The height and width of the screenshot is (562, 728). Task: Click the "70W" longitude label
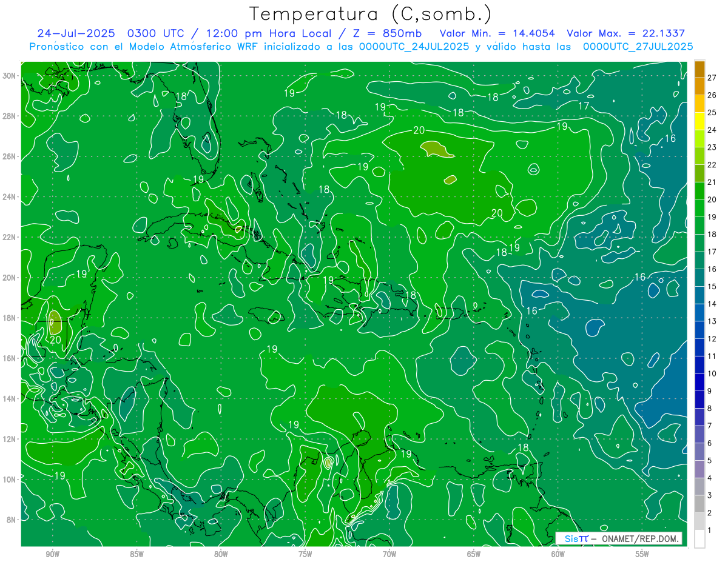pyautogui.click(x=389, y=554)
